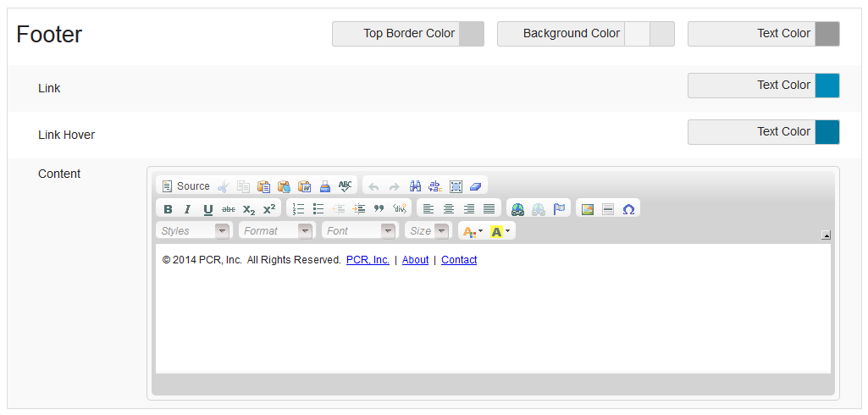Maximize the editor area
The image size is (868, 415).
(456, 186)
